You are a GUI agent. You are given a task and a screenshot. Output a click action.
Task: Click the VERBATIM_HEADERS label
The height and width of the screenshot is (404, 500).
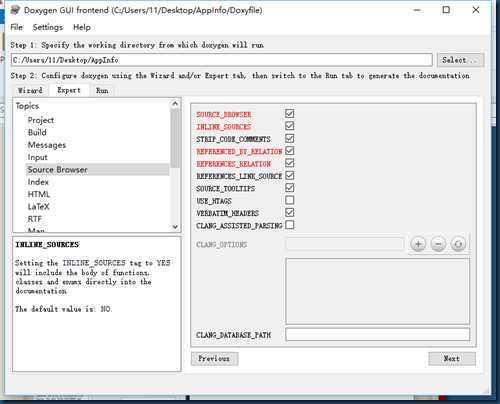(x=228, y=213)
